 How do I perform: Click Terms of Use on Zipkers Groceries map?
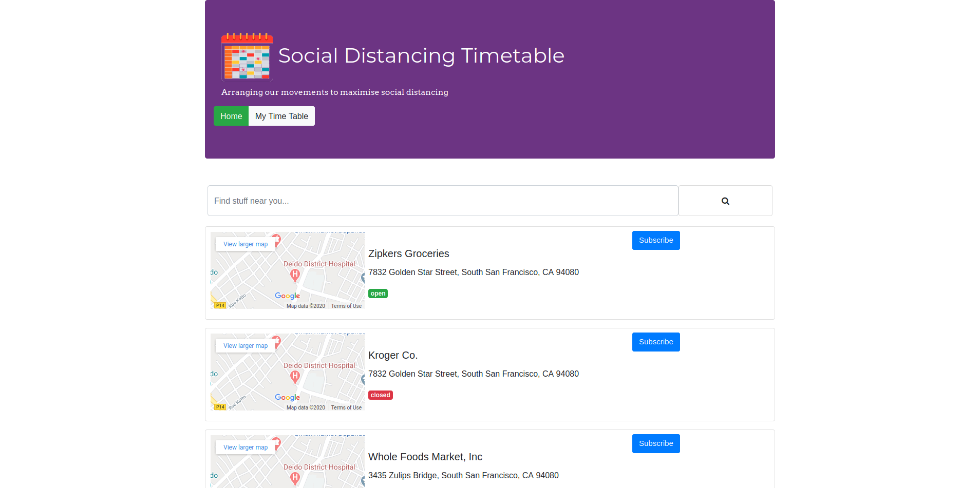tap(346, 306)
